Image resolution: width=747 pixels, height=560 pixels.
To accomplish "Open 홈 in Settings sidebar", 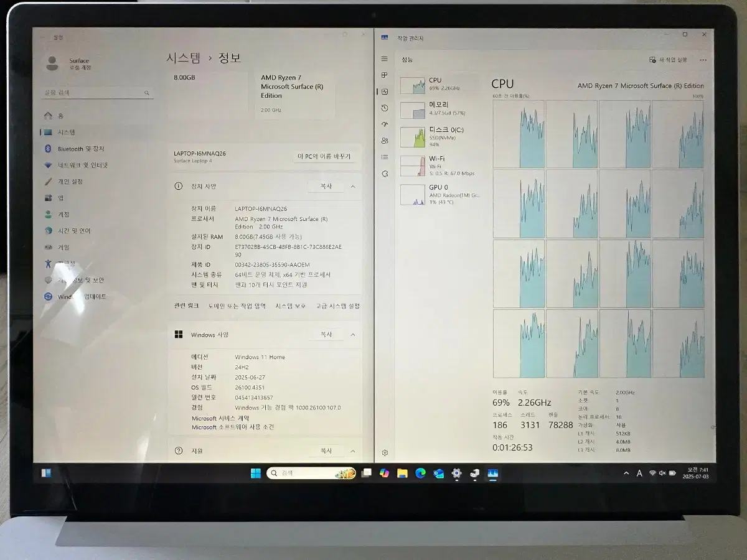I will pyautogui.click(x=98, y=116).
